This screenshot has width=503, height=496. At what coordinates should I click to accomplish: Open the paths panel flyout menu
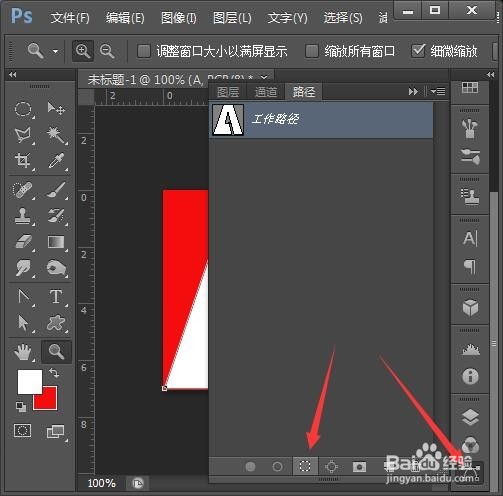click(x=438, y=91)
